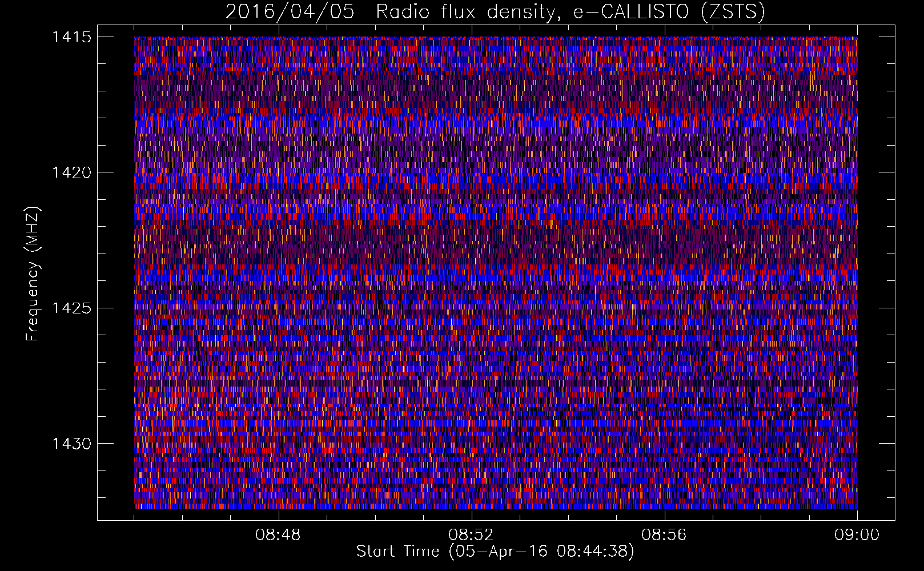The height and width of the screenshot is (571, 924).
Task: Click the plot title '2016/04/05 Radio flux density'
Action: (495, 12)
